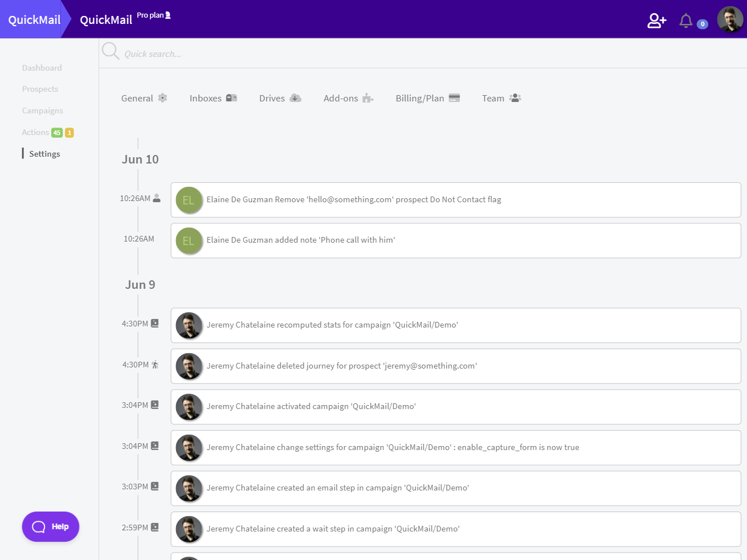Viewport: 747px width, 560px height.
Task: Go to Prospects in the sidebar
Action: click(40, 89)
